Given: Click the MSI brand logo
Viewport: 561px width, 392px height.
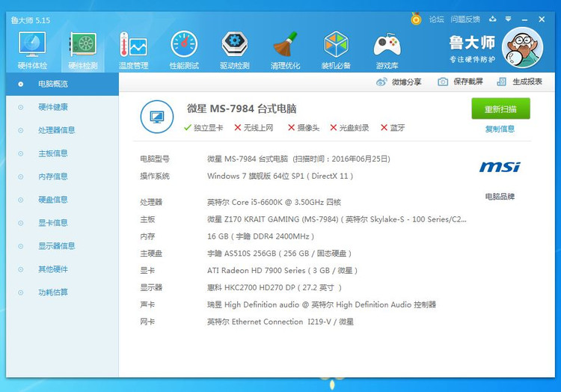Looking at the screenshot, I should (500, 167).
